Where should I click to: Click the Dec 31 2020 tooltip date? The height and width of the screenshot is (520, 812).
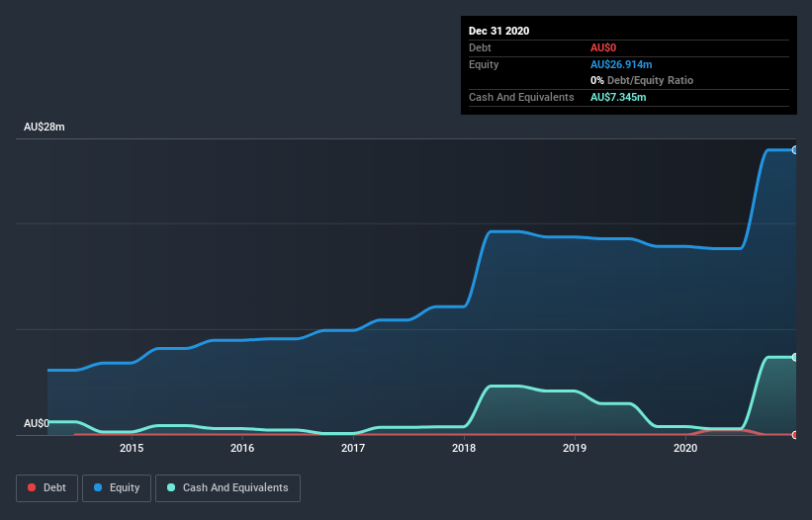tap(498, 31)
